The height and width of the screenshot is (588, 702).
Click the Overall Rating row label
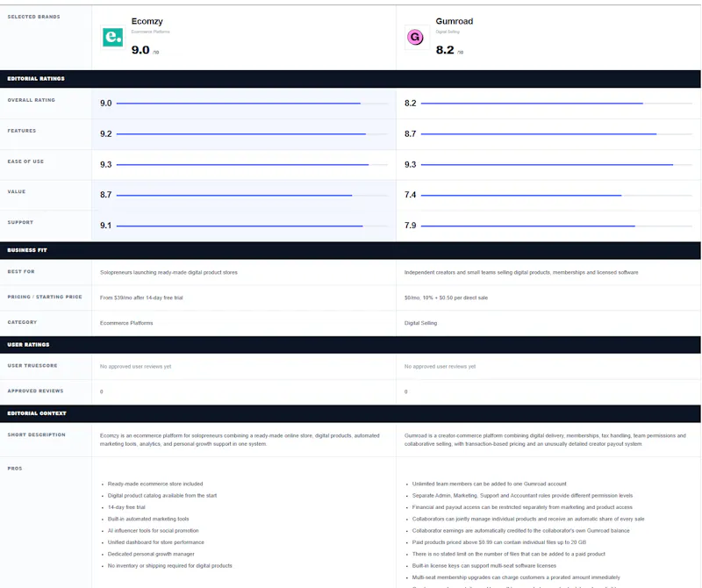32,100
